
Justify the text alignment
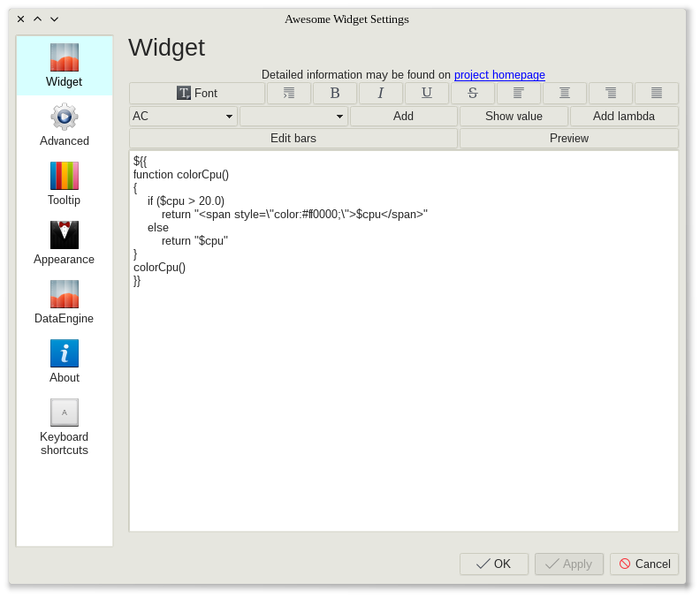coord(657,94)
